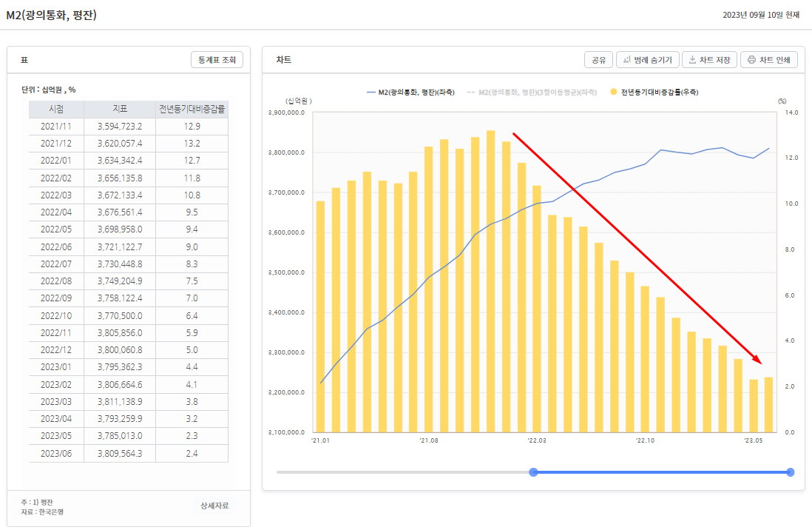
Task: Click the tallest yellow bar in chart
Action: (x=490, y=281)
